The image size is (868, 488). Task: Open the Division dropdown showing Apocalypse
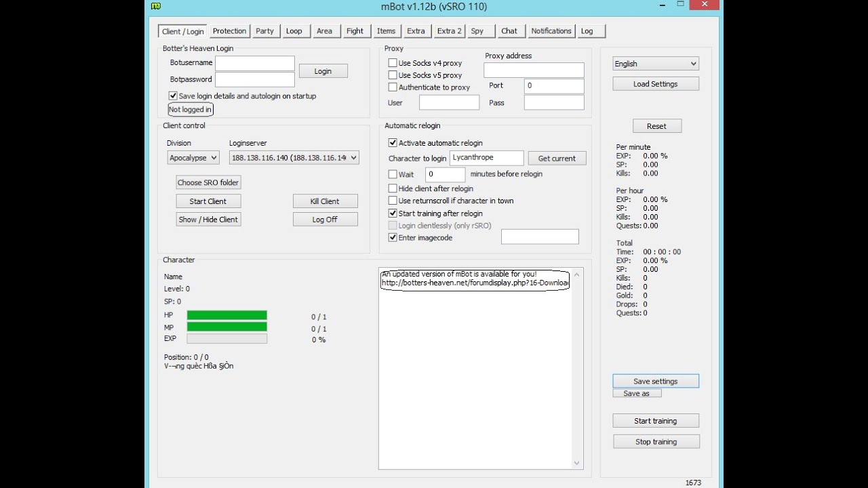[x=193, y=158]
